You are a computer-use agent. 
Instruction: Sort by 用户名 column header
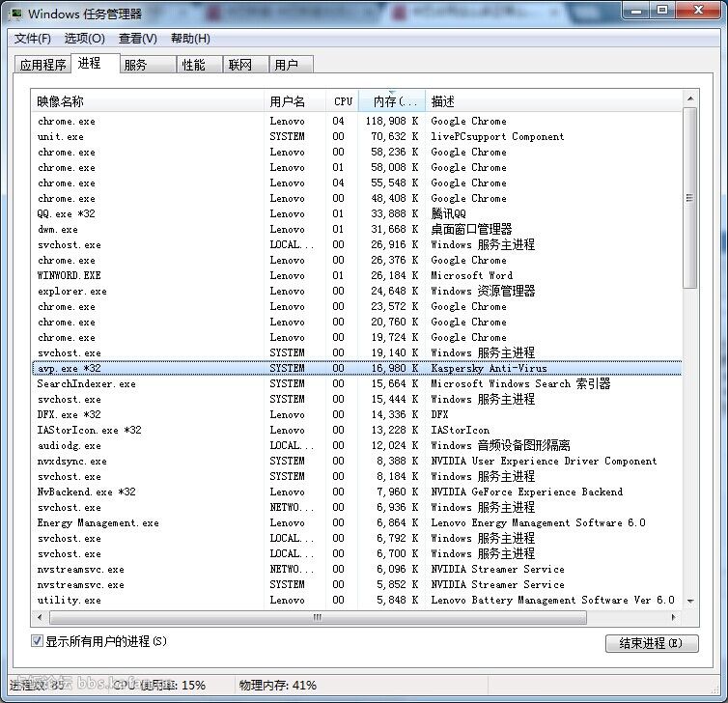click(294, 101)
